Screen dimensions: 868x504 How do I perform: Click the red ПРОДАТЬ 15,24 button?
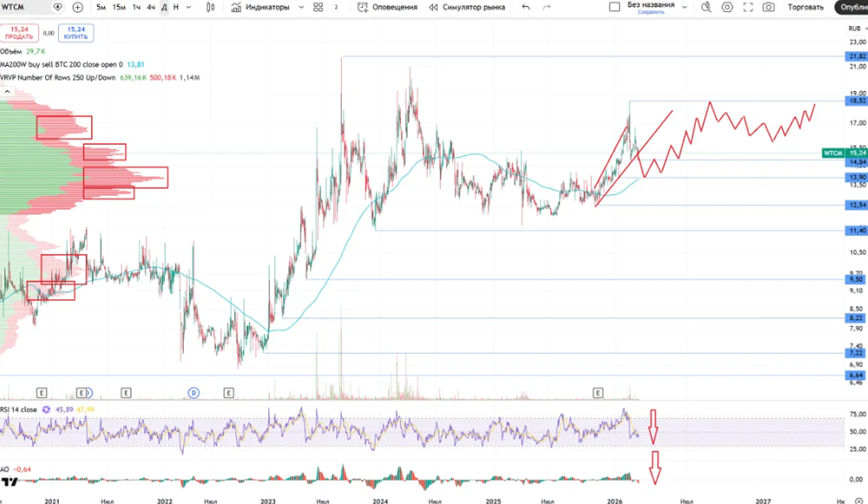tap(19, 33)
